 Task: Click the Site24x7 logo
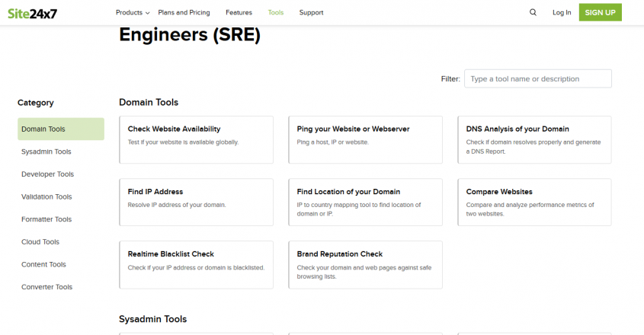(x=34, y=12)
